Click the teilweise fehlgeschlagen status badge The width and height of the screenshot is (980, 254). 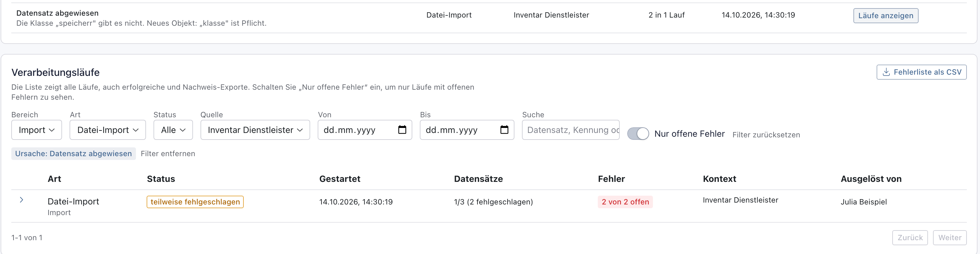tap(195, 202)
